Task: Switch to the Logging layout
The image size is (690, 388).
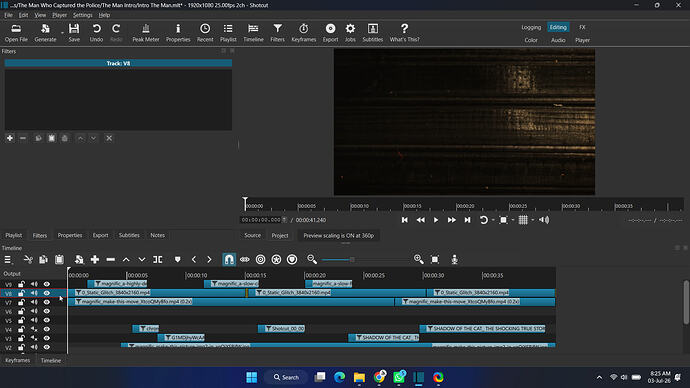Action: coord(531,27)
